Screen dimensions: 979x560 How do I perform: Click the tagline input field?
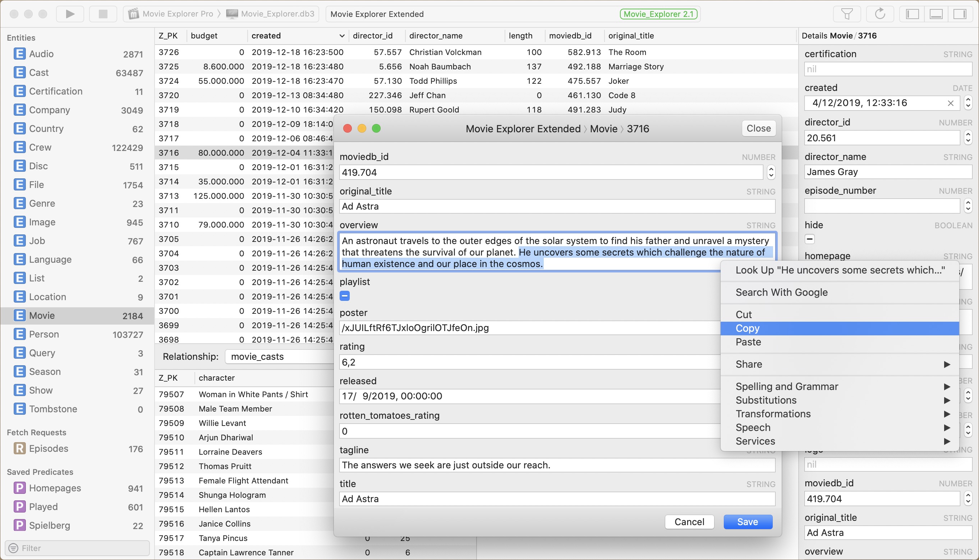557,465
